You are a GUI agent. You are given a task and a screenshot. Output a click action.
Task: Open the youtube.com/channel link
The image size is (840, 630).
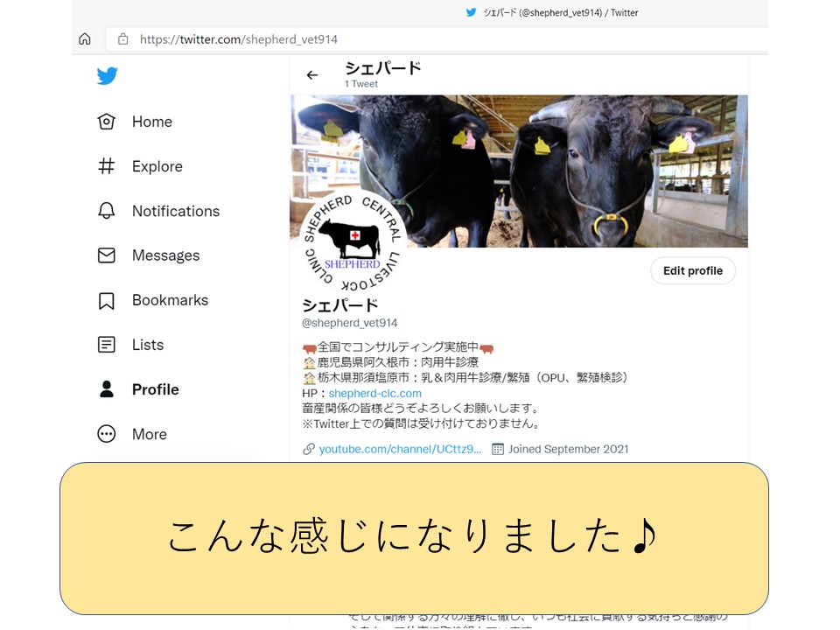(x=400, y=449)
